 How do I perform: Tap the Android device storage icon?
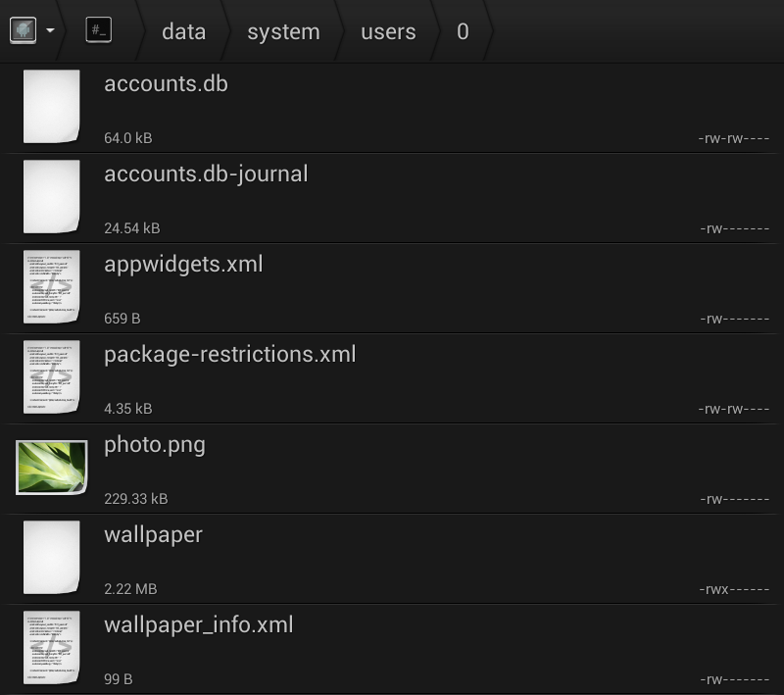click(x=23, y=30)
